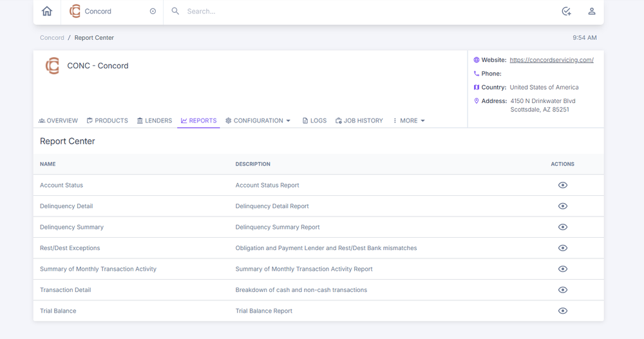Navigate to Concord breadcrumb link
The height and width of the screenshot is (339, 644).
52,37
